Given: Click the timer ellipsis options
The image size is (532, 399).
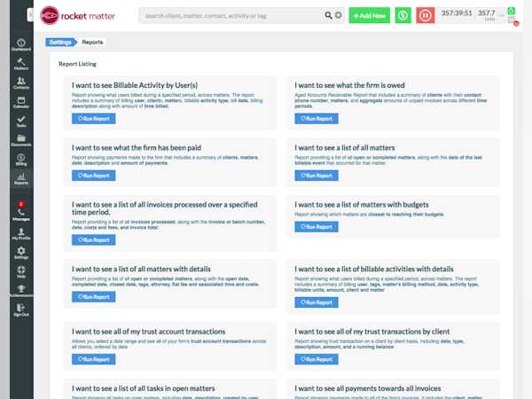Looking at the screenshot, I should pos(502,15).
